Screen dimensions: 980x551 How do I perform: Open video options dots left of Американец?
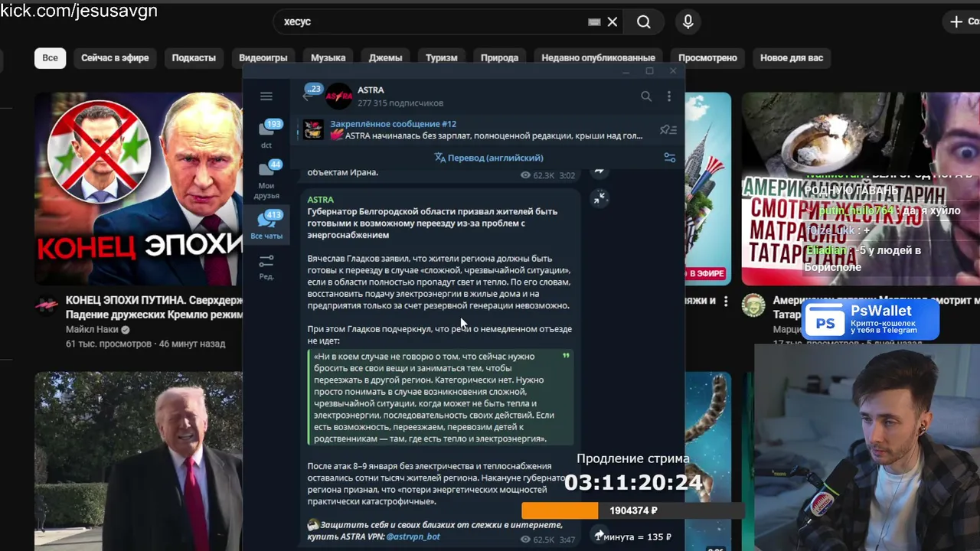coord(725,302)
